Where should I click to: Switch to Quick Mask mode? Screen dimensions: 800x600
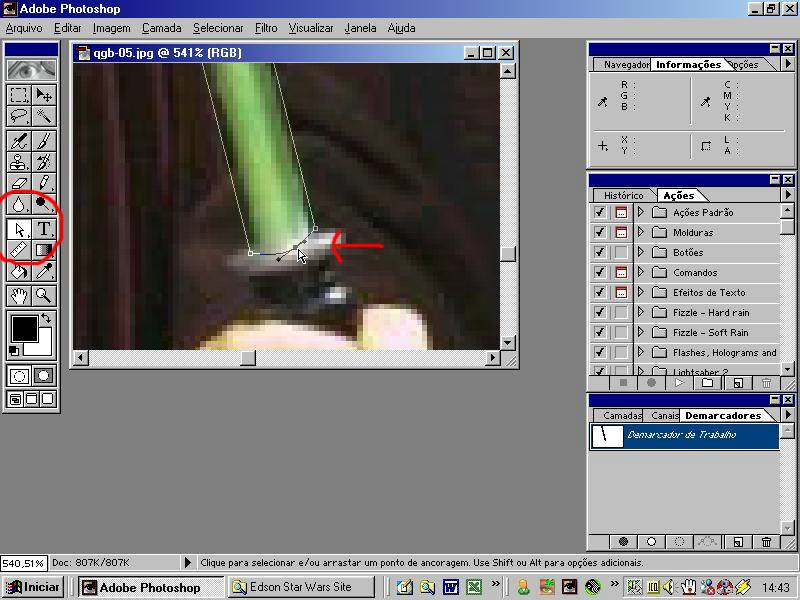(44, 377)
